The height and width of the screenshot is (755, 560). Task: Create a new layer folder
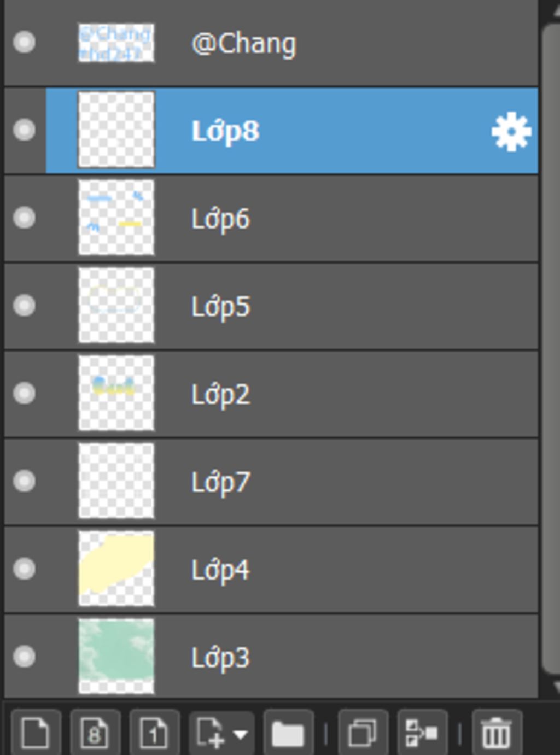[288, 733]
